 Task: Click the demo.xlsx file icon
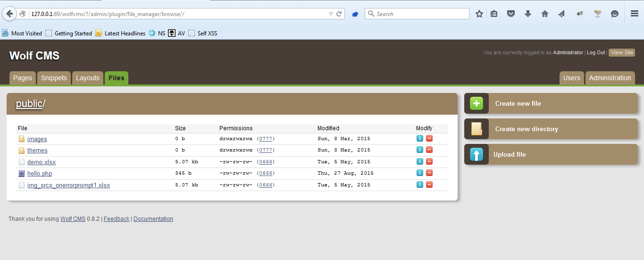[x=21, y=162]
